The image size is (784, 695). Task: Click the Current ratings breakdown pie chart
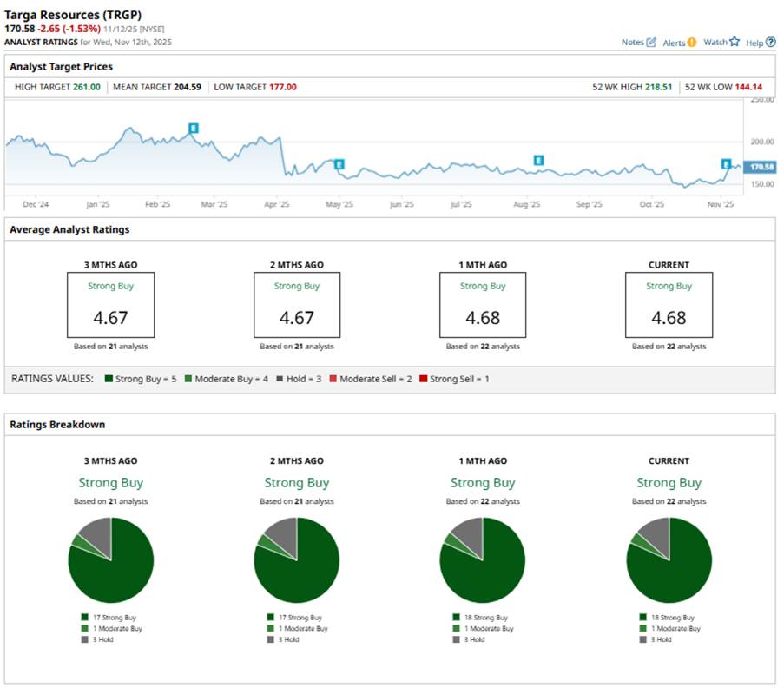click(669, 559)
